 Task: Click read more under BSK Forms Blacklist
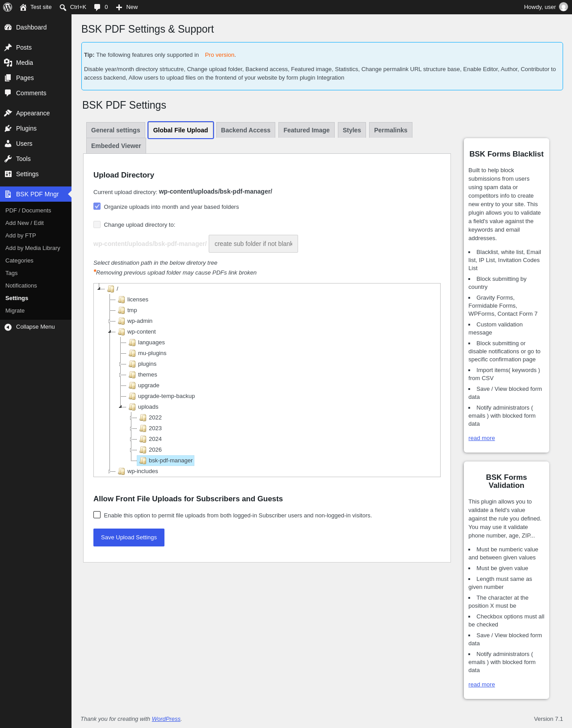[482, 438]
